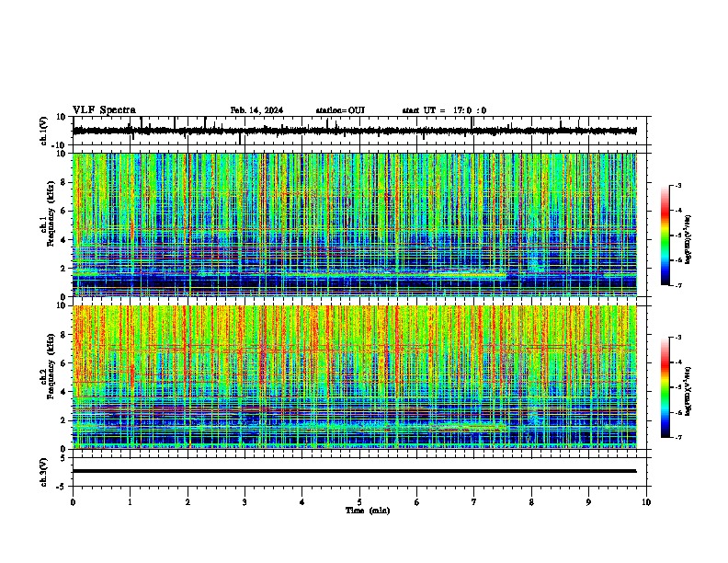Image resolution: width=728 pixels, height=563 pixels.
Task: Click the '3' tick label on Time axis
Action: [x=245, y=502]
